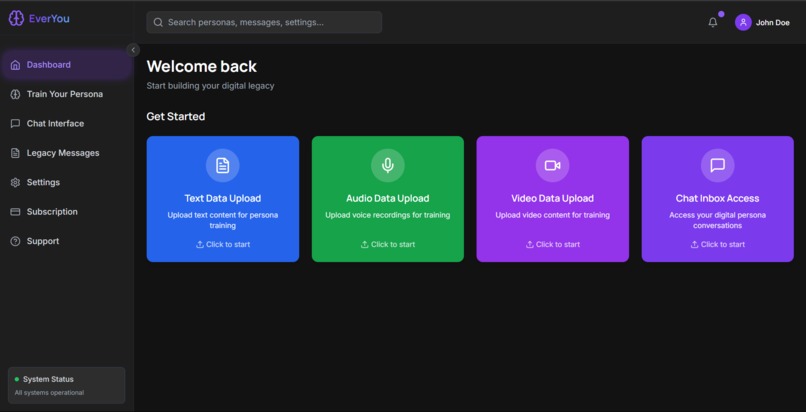Open notifications via the bell icon
Viewport: 806px width, 412px height.
pos(713,22)
